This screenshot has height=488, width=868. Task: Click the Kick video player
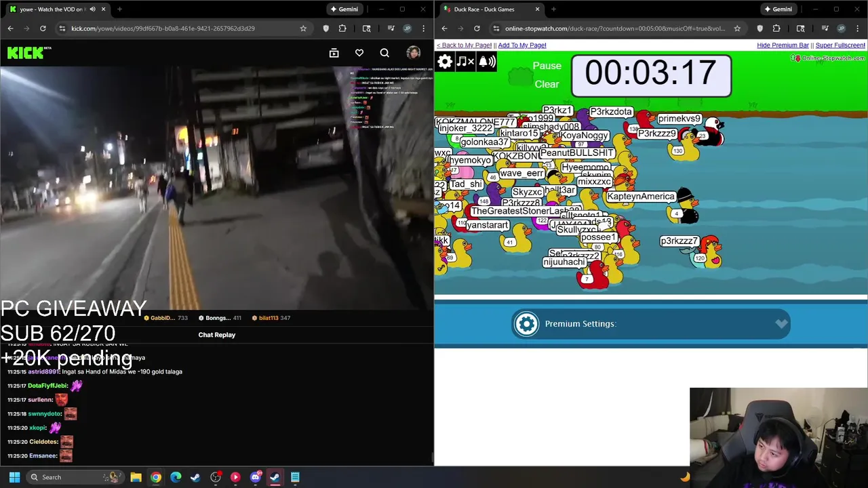(x=217, y=188)
